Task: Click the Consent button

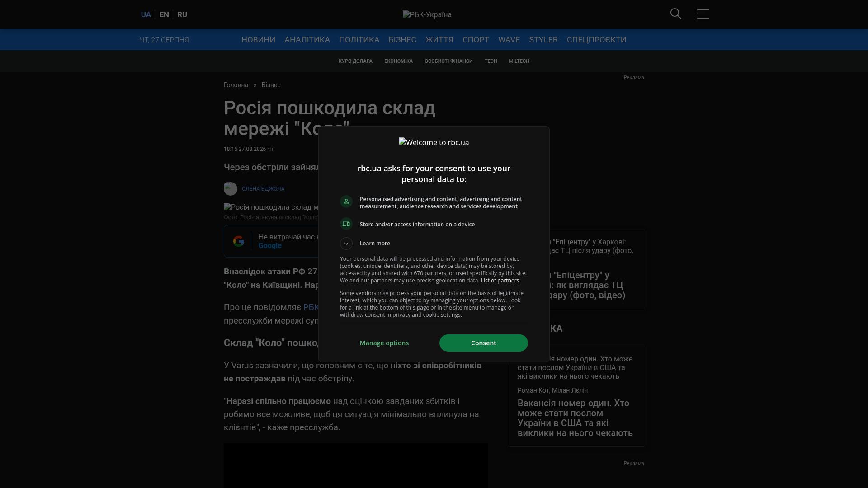Action: coord(484,343)
